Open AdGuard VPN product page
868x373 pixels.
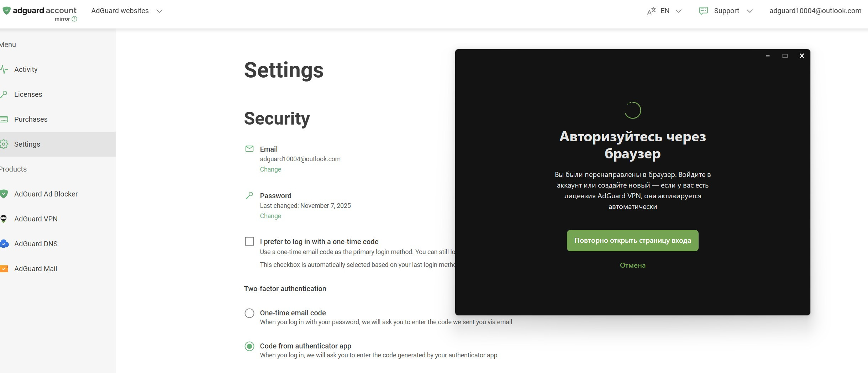tap(58, 219)
